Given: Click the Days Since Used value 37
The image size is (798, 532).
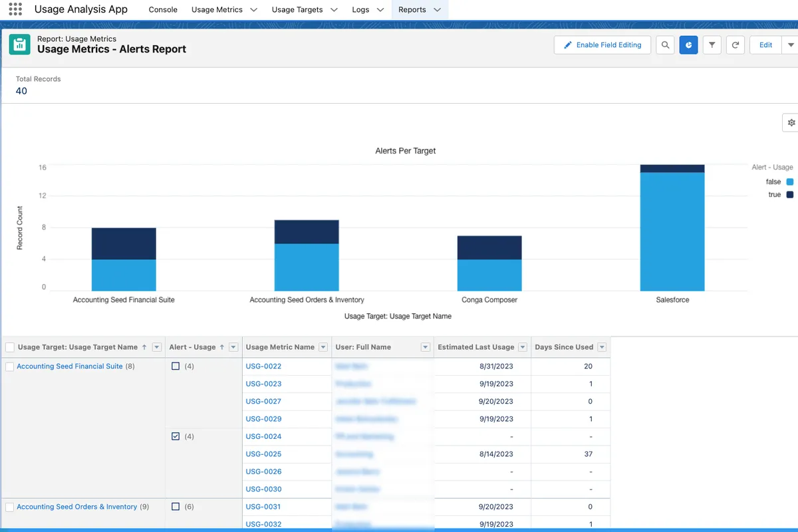Looking at the screenshot, I should (588, 454).
